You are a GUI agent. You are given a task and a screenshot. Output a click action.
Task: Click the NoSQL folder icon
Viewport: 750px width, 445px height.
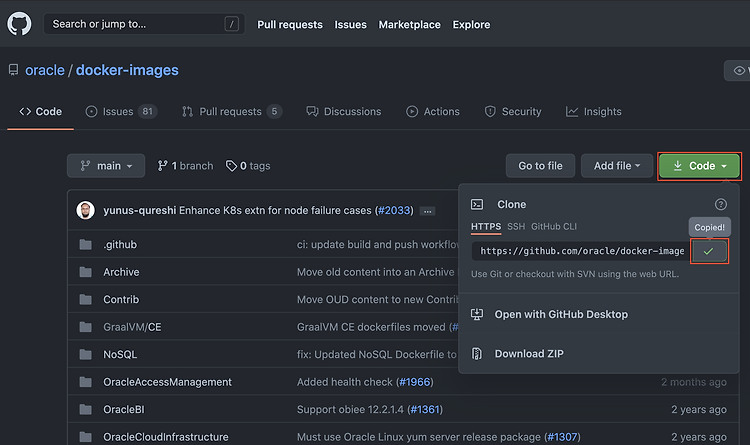tap(86, 355)
